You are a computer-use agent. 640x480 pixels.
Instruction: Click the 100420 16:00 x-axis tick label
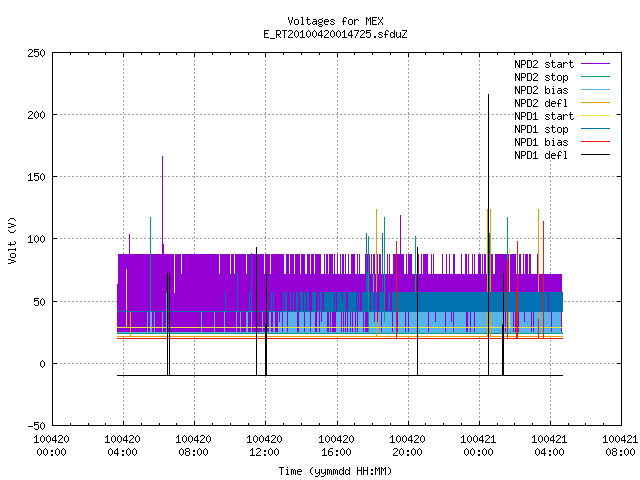coord(336,446)
